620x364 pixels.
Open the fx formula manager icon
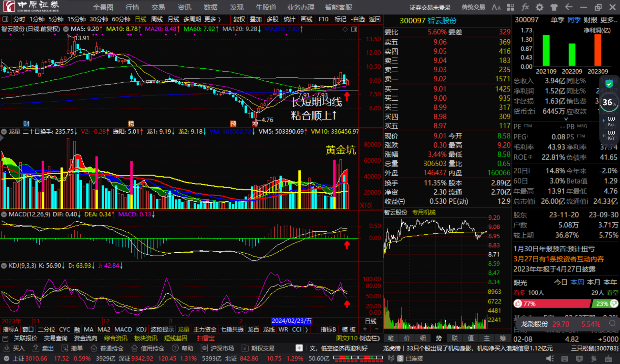click(525, 7)
